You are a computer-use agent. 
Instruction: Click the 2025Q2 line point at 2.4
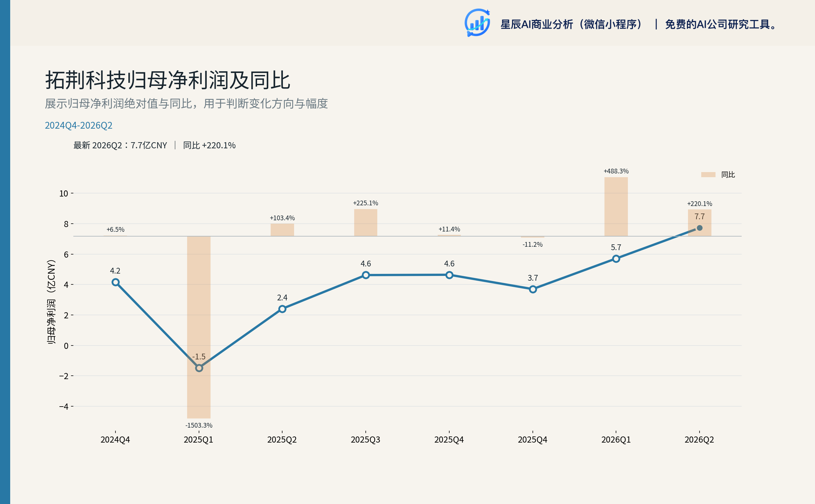tap(282, 309)
